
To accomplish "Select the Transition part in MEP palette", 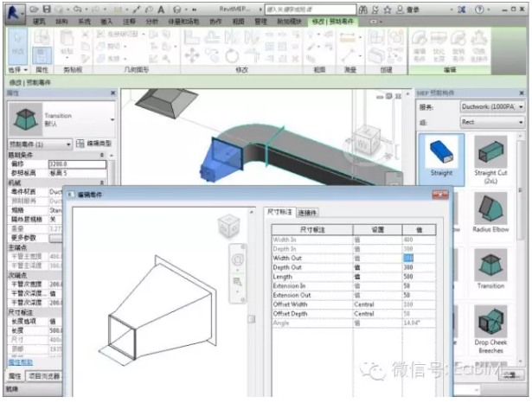I will (x=490, y=269).
